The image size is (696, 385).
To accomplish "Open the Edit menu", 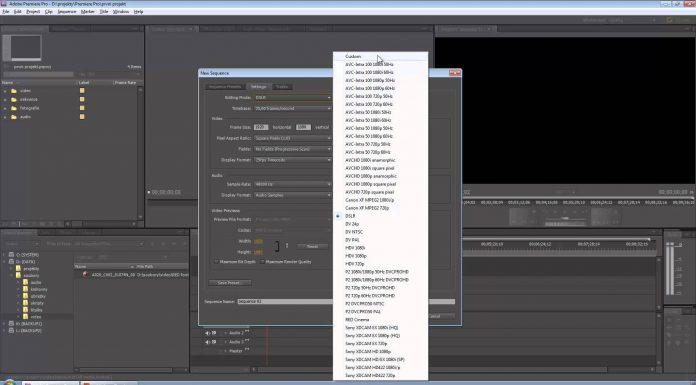I will pyautogui.click(x=18, y=12).
